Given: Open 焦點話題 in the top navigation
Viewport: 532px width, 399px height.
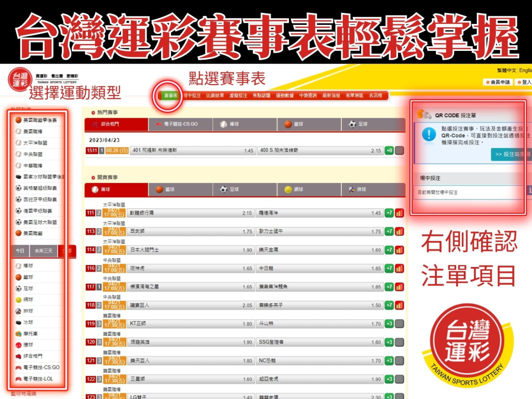Looking at the screenshot, I should (262, 96).
